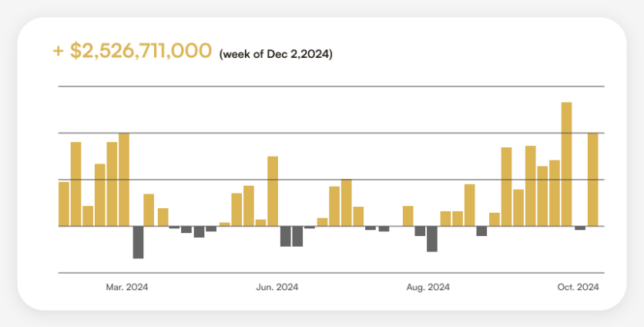Image resolution: width=644 pixels, height=327 pixels.
Task: Click the "week of Dec 2,2024" text
Action: click(x=276, y=54)
